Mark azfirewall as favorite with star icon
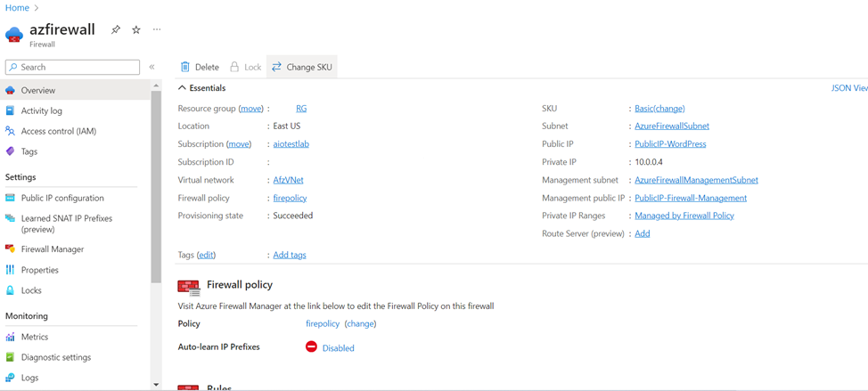 tap(136, 29)
